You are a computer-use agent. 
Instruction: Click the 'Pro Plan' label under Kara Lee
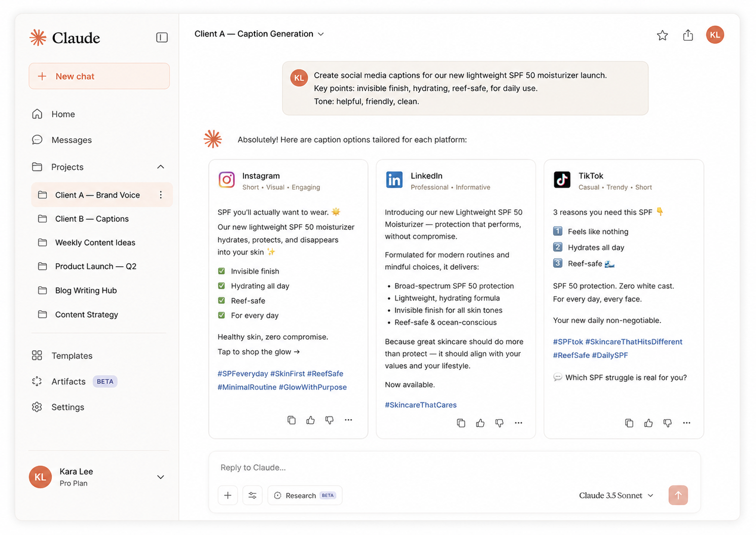[x=74, y=483]
